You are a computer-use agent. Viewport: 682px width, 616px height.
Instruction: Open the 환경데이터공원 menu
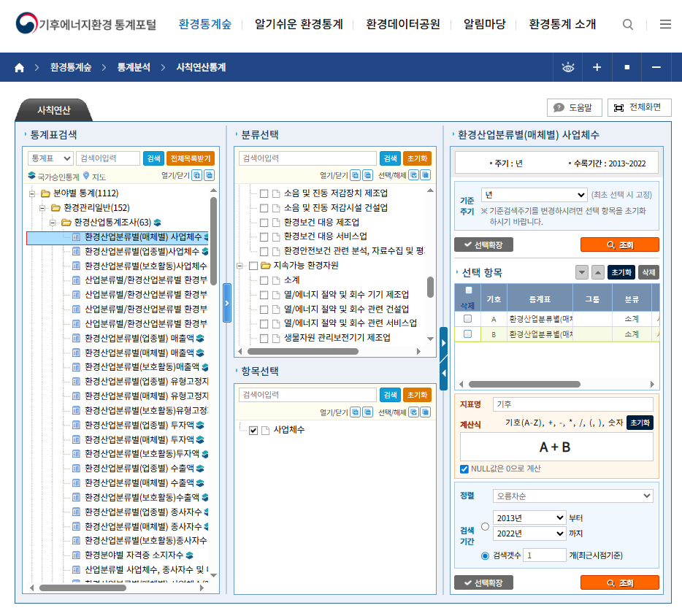click(403, 24)
